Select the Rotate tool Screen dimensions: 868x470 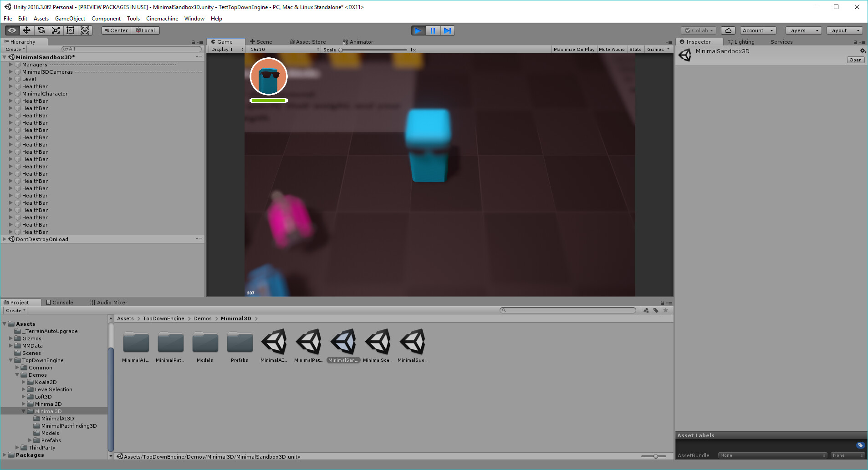pos(41,30)
